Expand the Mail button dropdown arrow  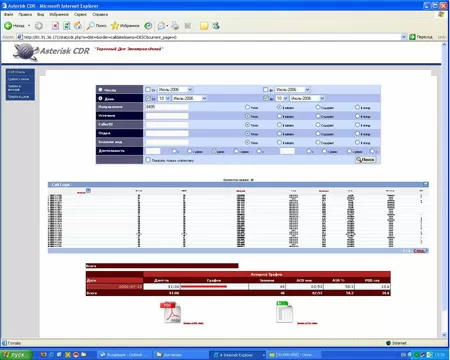167,26
